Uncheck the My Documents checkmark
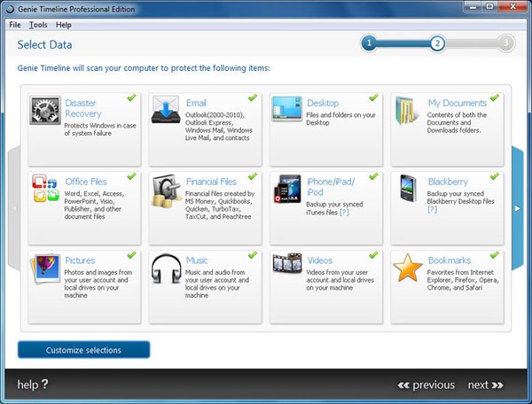This screenshot has width=532, height=404. point(495,97)
